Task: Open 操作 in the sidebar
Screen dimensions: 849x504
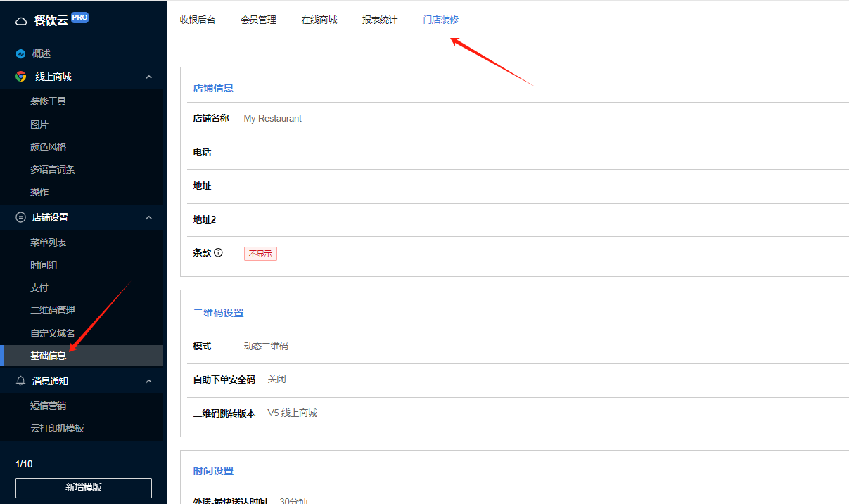Action: [x=39, y=192]
